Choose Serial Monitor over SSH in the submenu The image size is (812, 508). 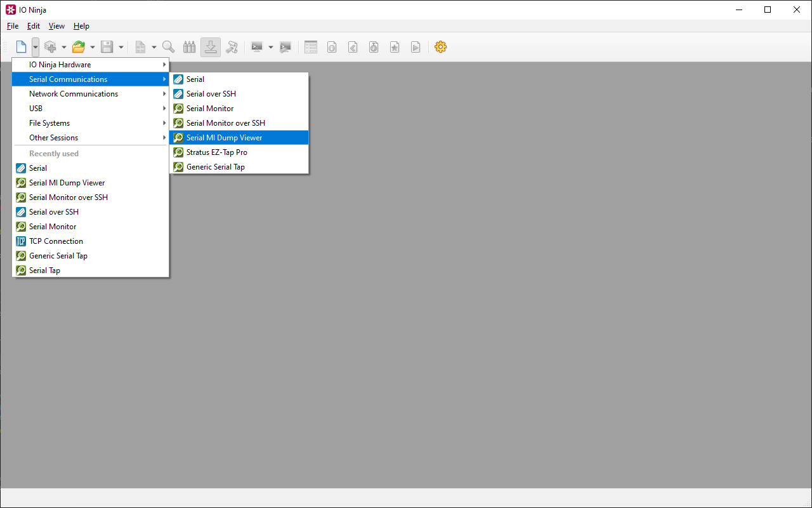239,123
